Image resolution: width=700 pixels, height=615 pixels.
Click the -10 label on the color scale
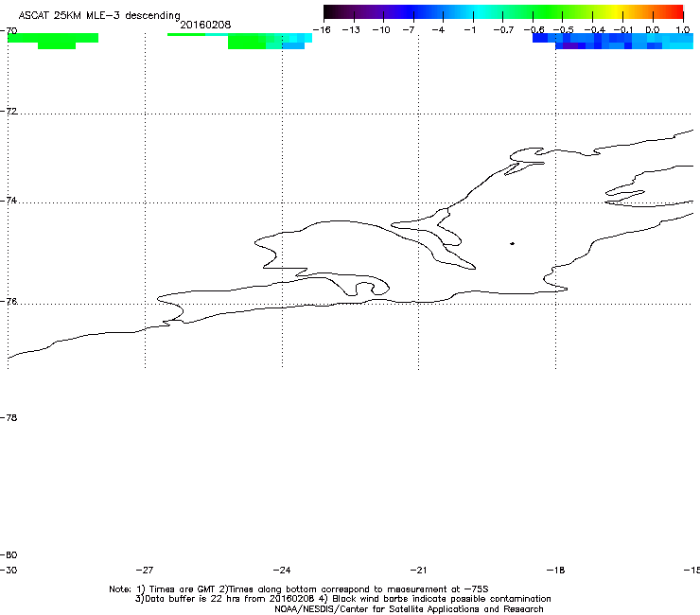coord(381,30)
